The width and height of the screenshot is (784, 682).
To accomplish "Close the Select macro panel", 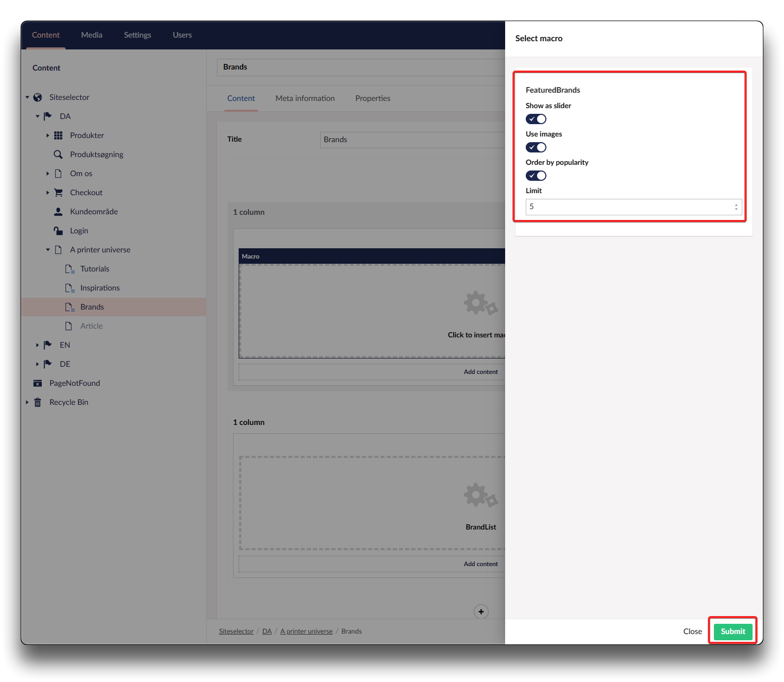I will coord(692,632).
